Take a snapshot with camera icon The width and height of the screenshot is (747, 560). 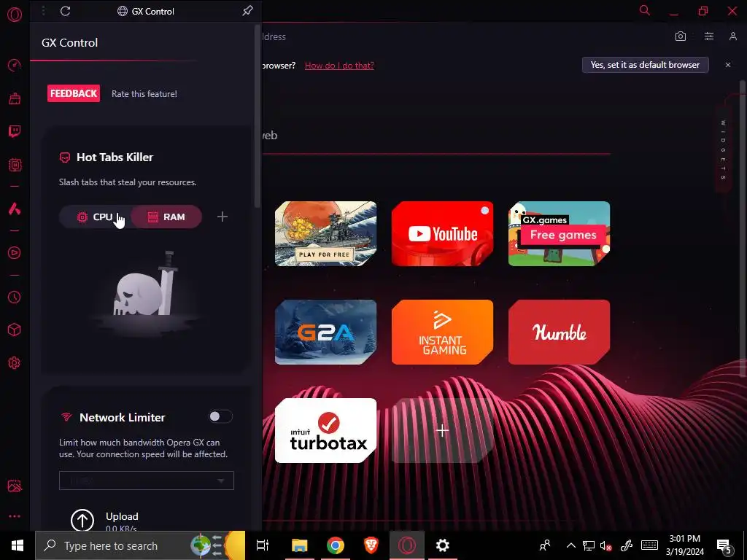(x=681, y=36)
